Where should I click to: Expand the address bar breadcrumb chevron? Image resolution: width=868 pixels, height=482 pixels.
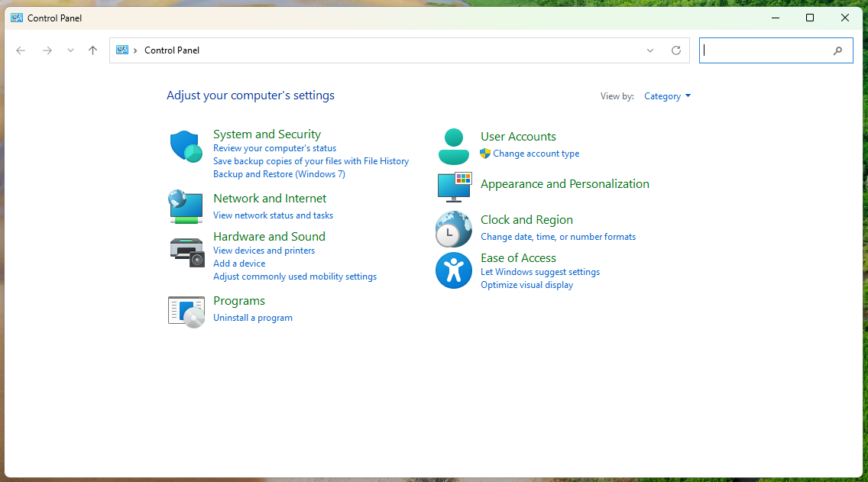135,50
